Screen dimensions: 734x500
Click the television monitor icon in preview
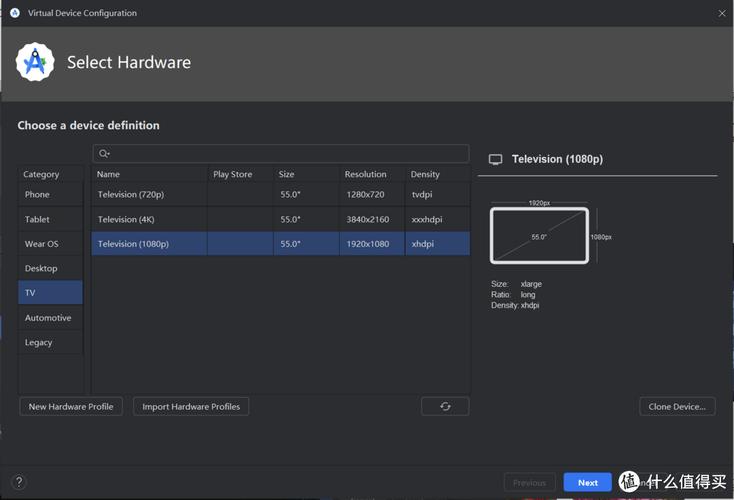(x=495, y=160)
